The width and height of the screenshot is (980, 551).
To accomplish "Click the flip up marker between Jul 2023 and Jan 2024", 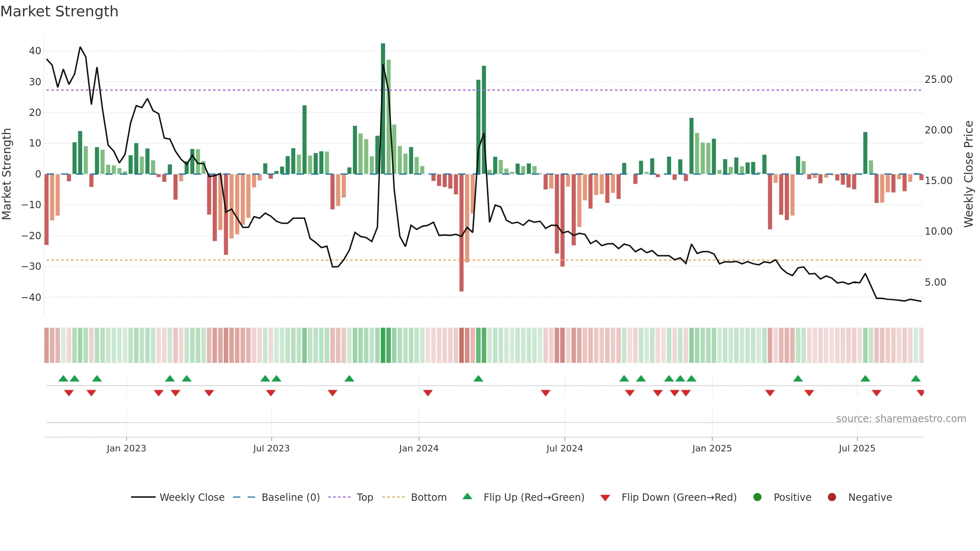I will click(349, 378).
